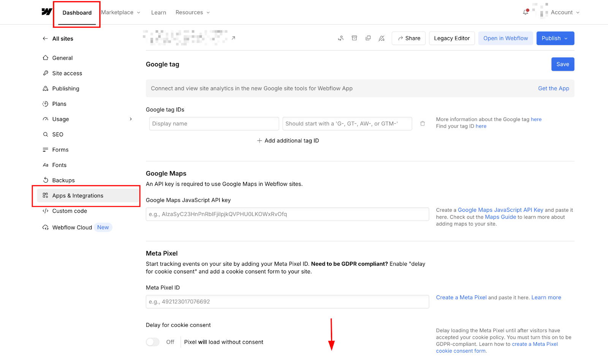
Task: Expand the Marketplace dropdown menu
Action: [x=121, y=12]
